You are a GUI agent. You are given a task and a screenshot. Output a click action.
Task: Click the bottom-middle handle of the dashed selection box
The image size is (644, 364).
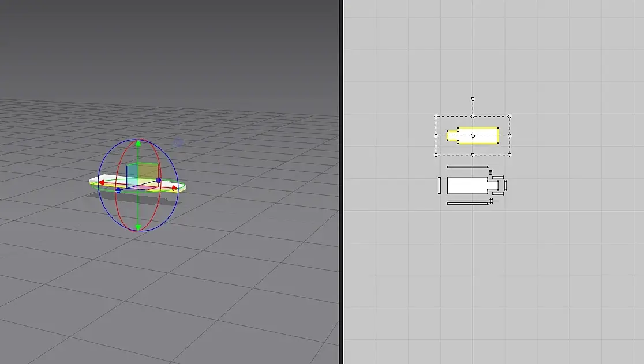[x=473, y=155]
